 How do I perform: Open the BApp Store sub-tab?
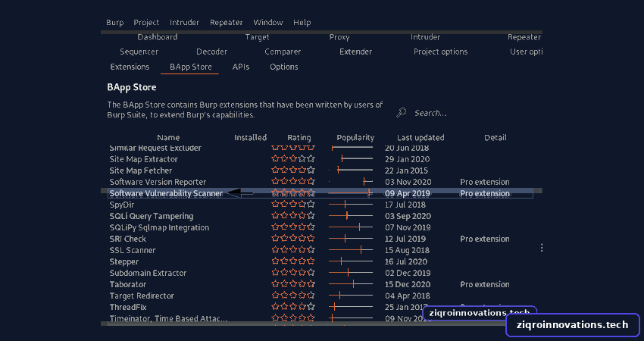point(191,67)
